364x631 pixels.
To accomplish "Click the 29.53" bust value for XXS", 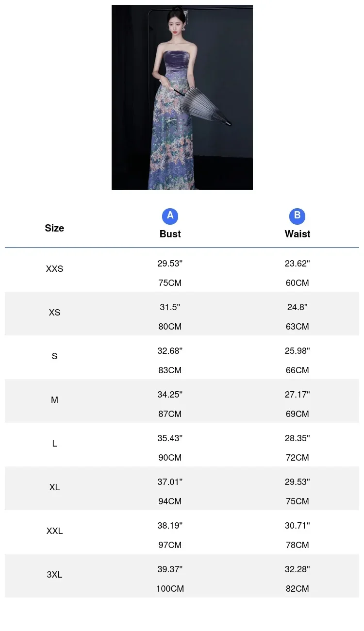I will coord(170,264).
